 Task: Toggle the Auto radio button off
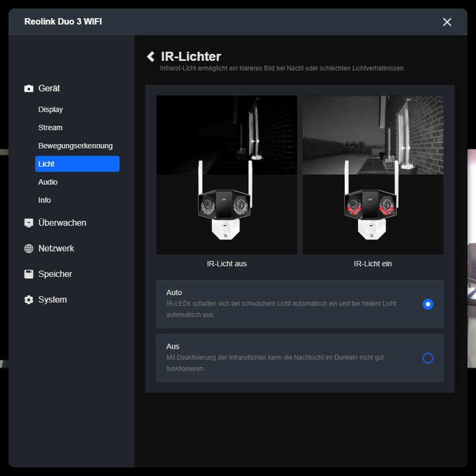(x=427, y=304)
